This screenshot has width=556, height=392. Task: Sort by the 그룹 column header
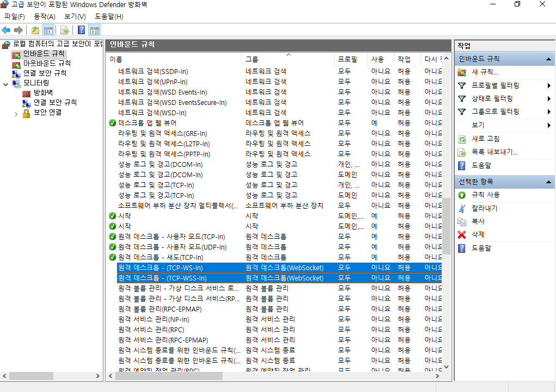tap(288, 60)
